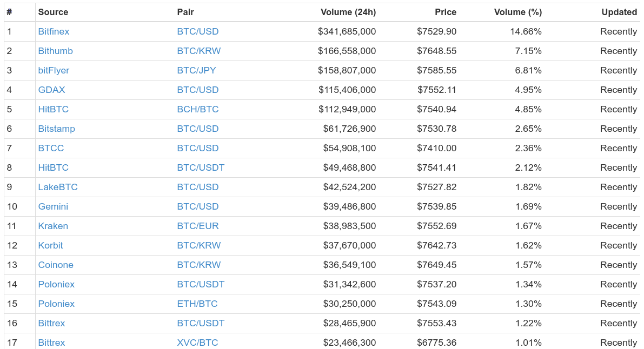Screen dimensions: 644x349
Task: Sort by Volume (24h) column header
Action: (x=348, y=12)
